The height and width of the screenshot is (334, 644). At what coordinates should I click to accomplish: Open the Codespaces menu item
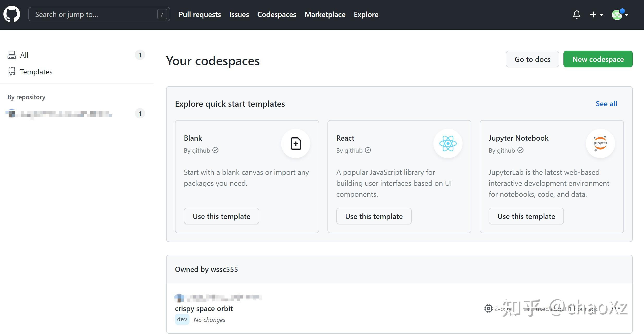click(276, 14)
